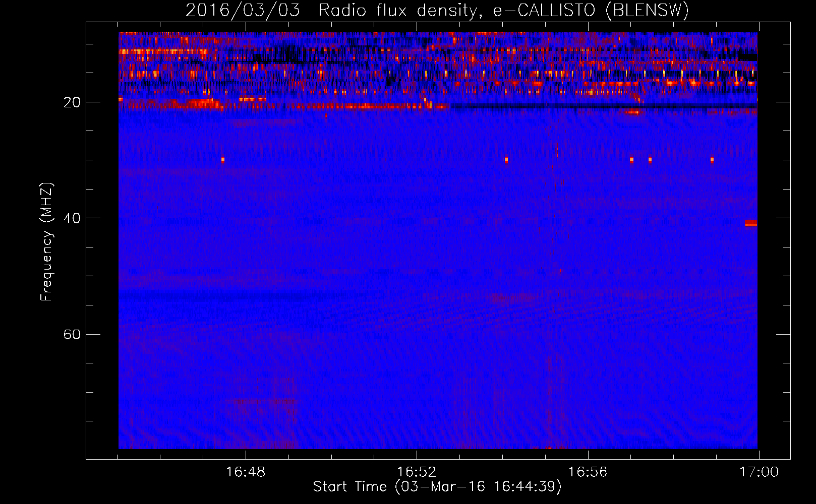Click the "Start Time (03-Mar-16 16:44:39)" label
This screenshot has width=816, height=504.
437,487
